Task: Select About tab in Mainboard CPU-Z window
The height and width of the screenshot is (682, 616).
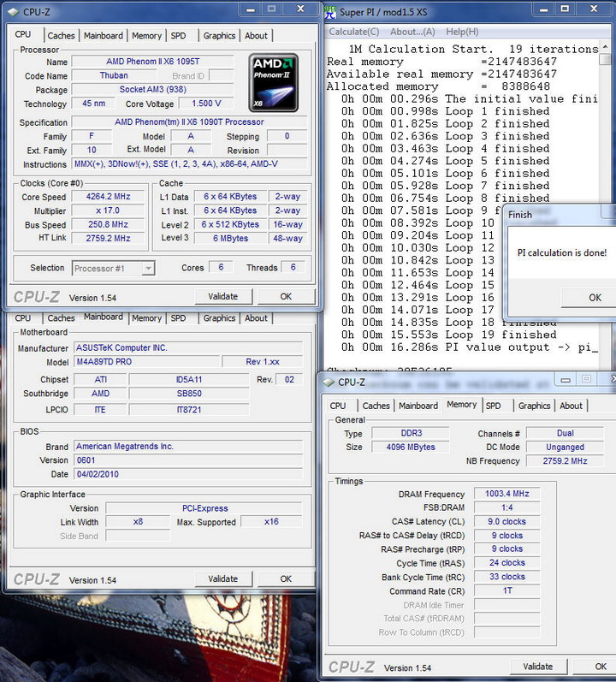Action: click(256, 318)
